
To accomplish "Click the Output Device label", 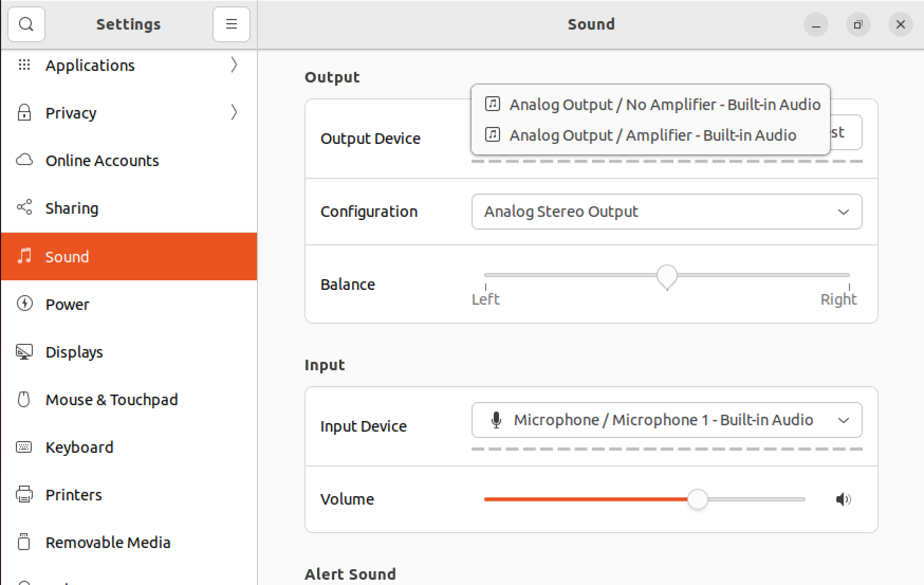I will (x=371, y=139).
